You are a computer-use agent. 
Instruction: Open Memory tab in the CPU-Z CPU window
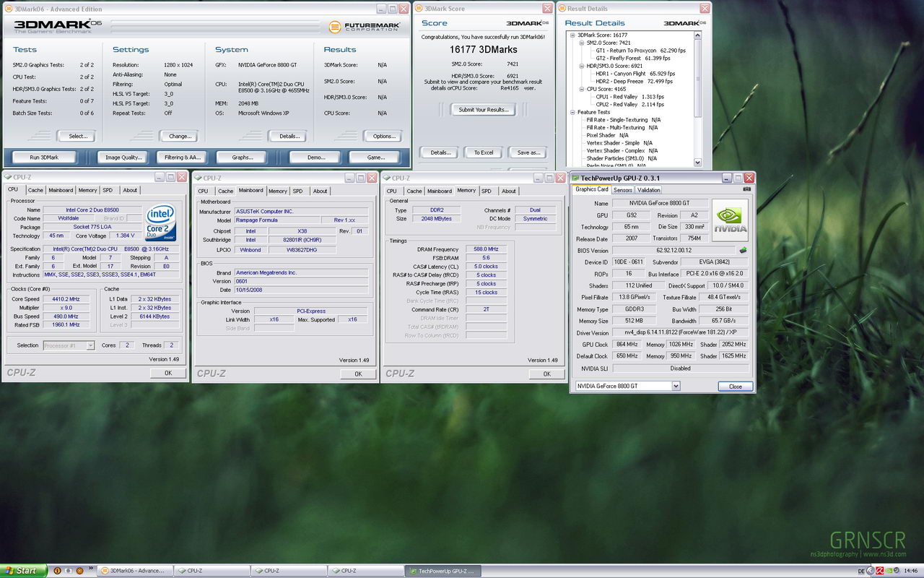[x=87, y=191]
